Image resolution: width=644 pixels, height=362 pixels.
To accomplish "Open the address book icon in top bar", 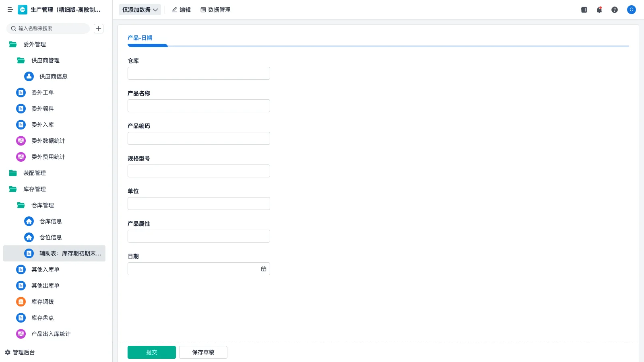I will coord(584,10).
